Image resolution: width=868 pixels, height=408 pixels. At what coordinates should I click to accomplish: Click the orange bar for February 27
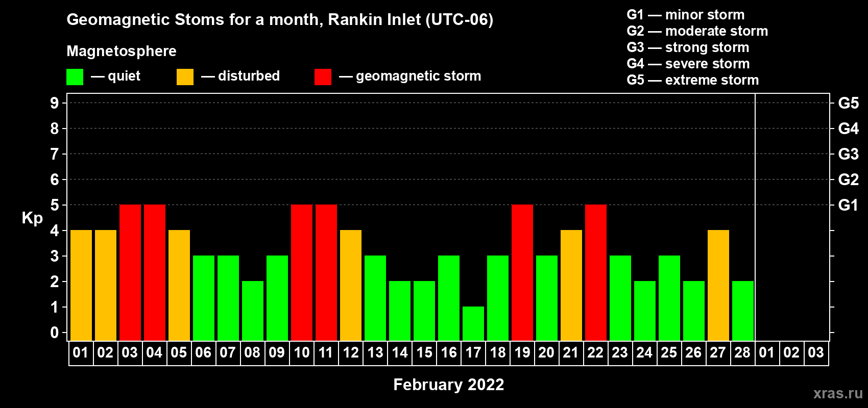tap(718, 285)
